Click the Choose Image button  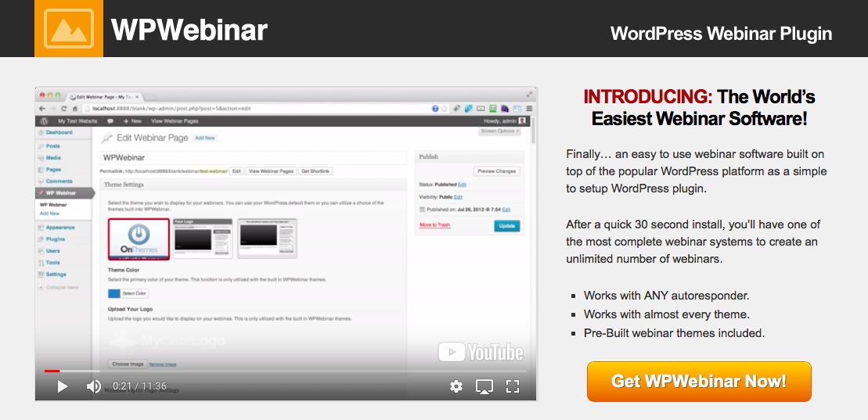pos(128,364)
